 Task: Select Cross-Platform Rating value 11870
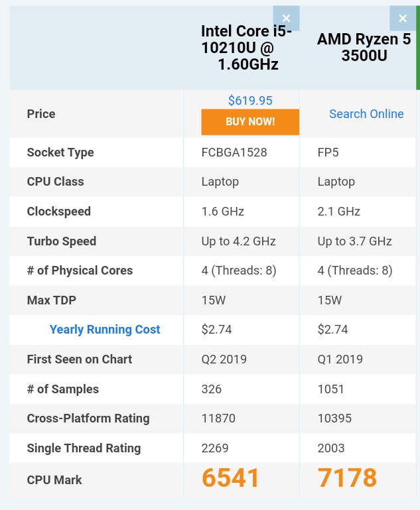(x=218, y=418)
